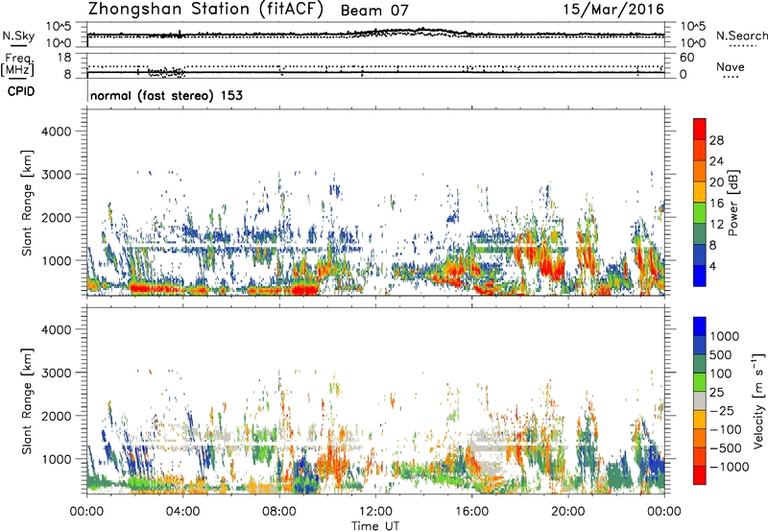Click the '08:00' time axis tick label
The height and width of the screenshot is (532, 768).
point(279,512)
